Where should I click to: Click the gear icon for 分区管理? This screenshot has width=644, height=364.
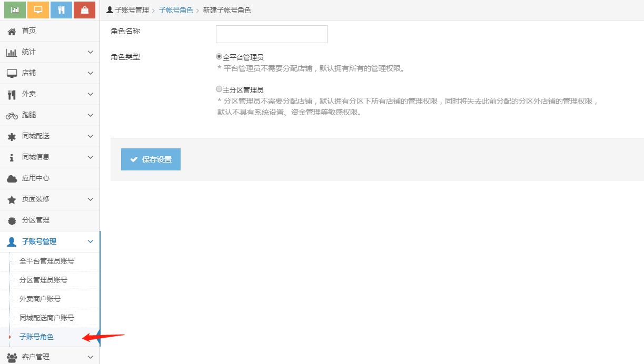(x=12, y=221)
